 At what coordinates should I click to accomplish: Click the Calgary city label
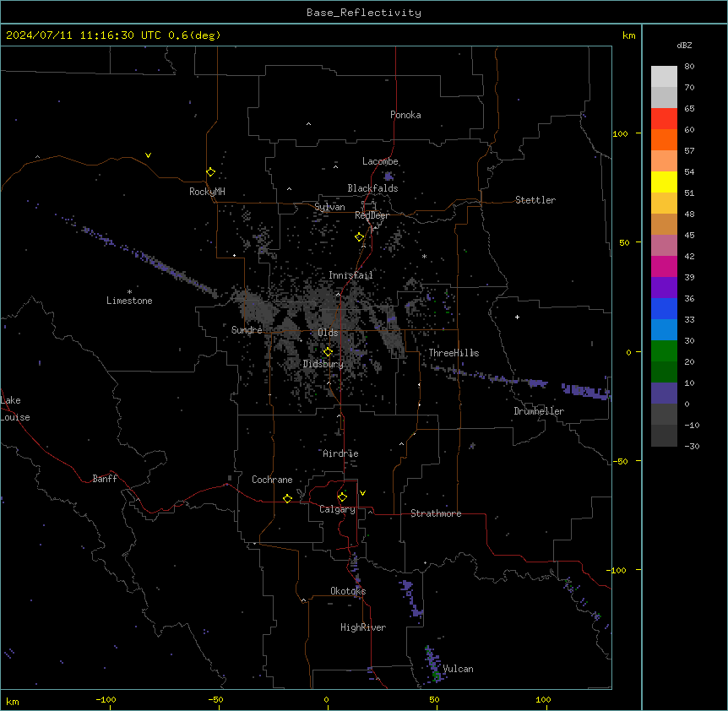pyautogui.click(x=337, y=509)
